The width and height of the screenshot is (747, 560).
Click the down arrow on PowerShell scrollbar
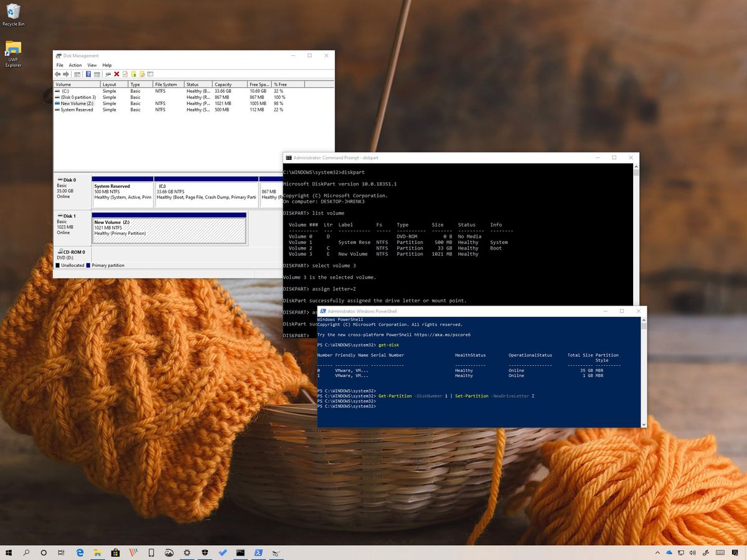tap(643, 424)
